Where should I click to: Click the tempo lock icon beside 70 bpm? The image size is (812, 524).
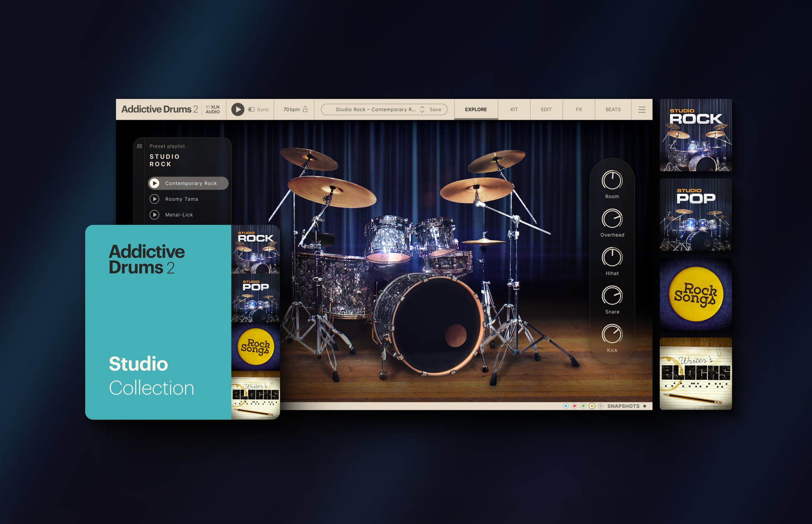tap(305, 109)
